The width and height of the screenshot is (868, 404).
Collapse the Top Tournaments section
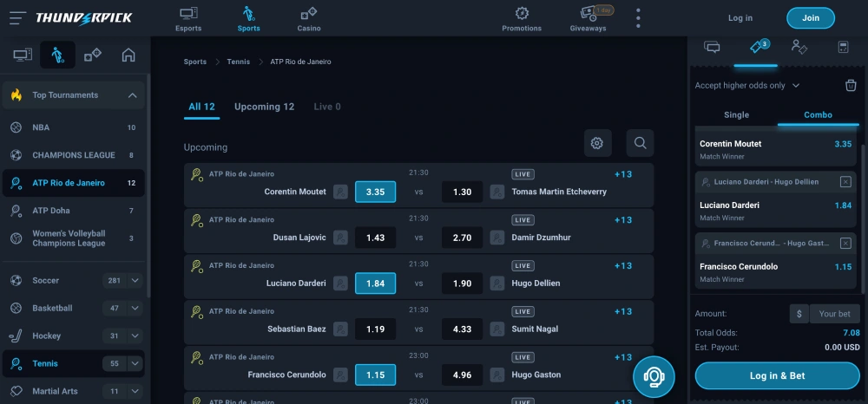pyautogui.click(x=132, y=95)
